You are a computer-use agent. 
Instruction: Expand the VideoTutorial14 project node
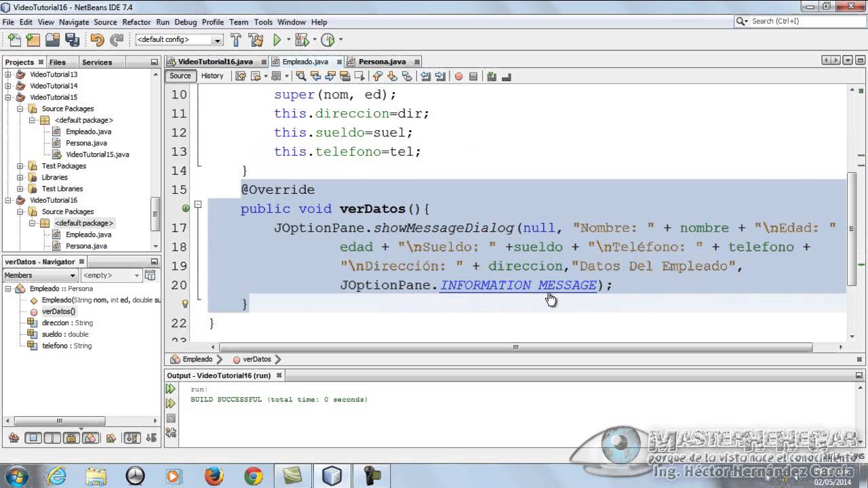[x=8, y=86]
